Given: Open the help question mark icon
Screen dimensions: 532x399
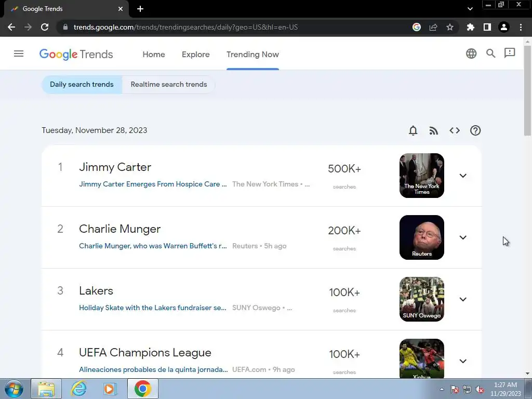Looking at the screenshot, I should point(475,130).
